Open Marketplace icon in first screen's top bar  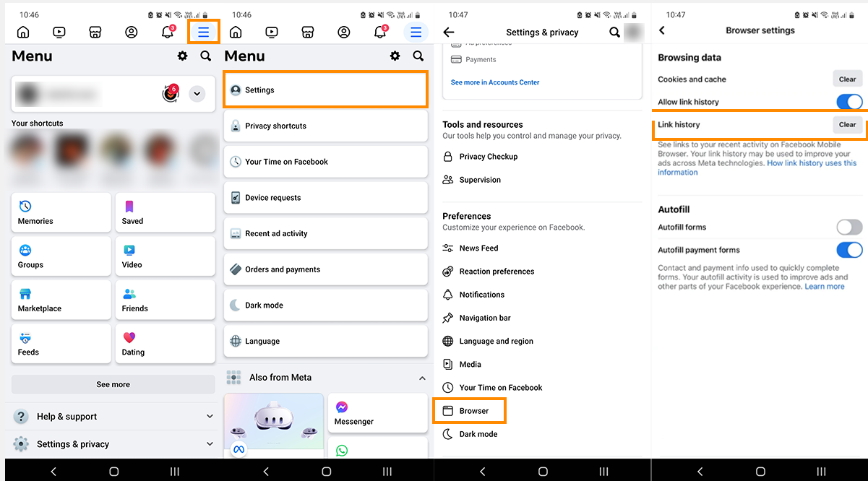[x=95, y=32]
